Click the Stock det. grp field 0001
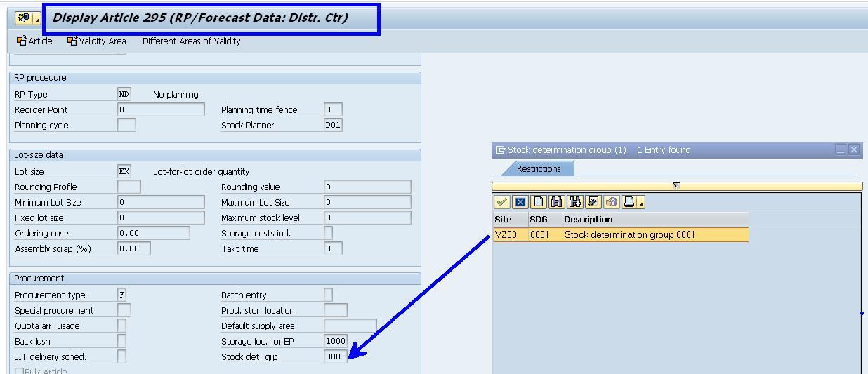868x374 pixels. pos(336,356)
